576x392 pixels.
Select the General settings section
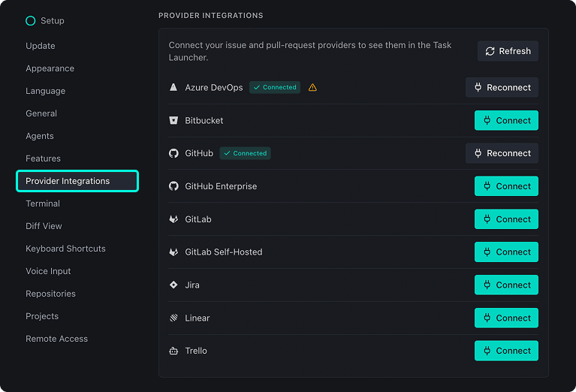pos(41,113)
